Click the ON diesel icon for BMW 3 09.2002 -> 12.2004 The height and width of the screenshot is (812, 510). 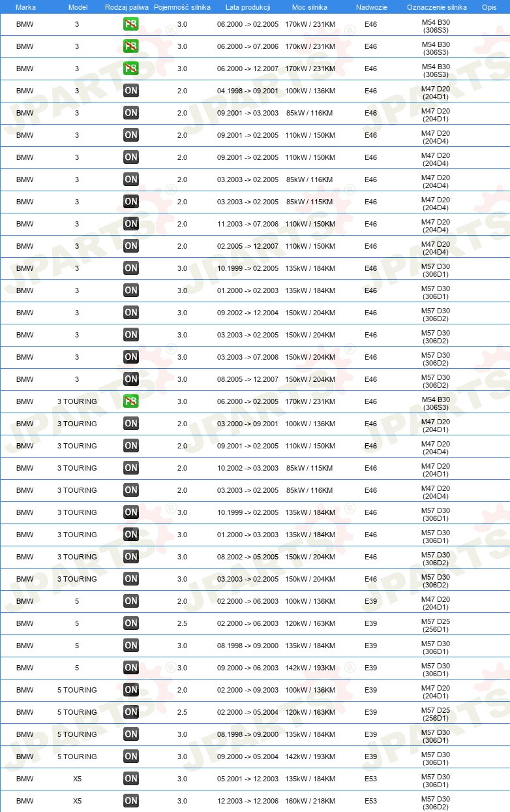point(131,313)
